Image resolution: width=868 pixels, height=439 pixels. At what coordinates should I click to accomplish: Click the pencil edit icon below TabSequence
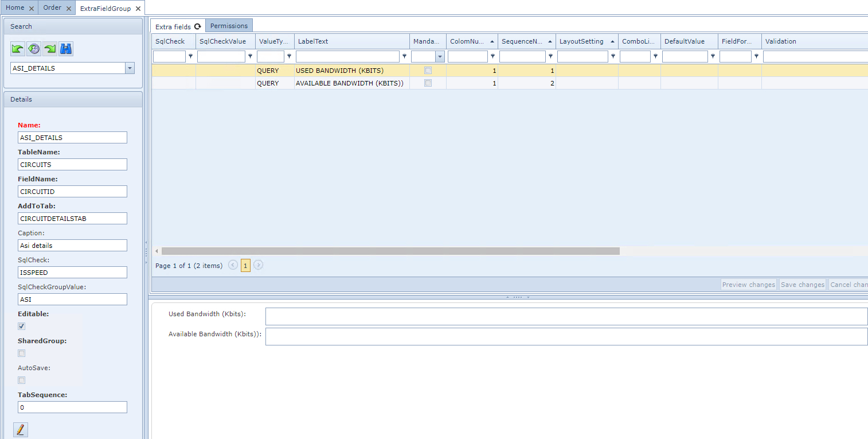(21, 429)
